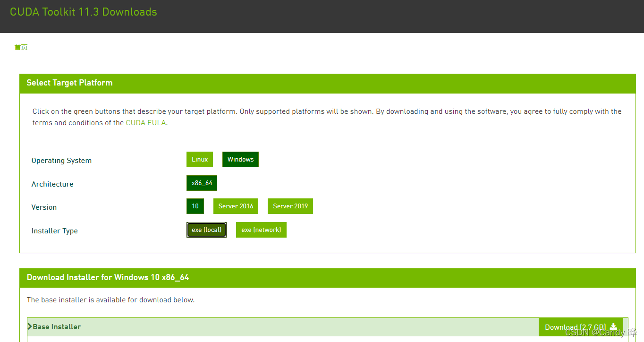This screenshot has width=644, height=342.
Task: Pick the Server 2019 version
Action: tap(290, 206)
